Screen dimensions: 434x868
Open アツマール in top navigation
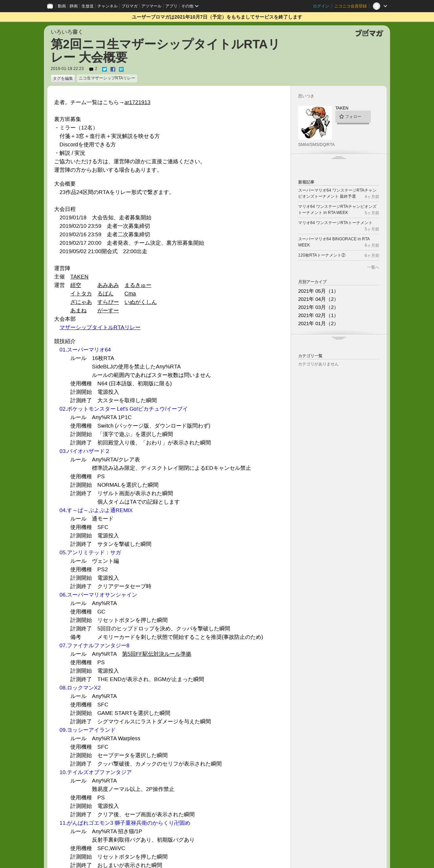click(151, 6)
